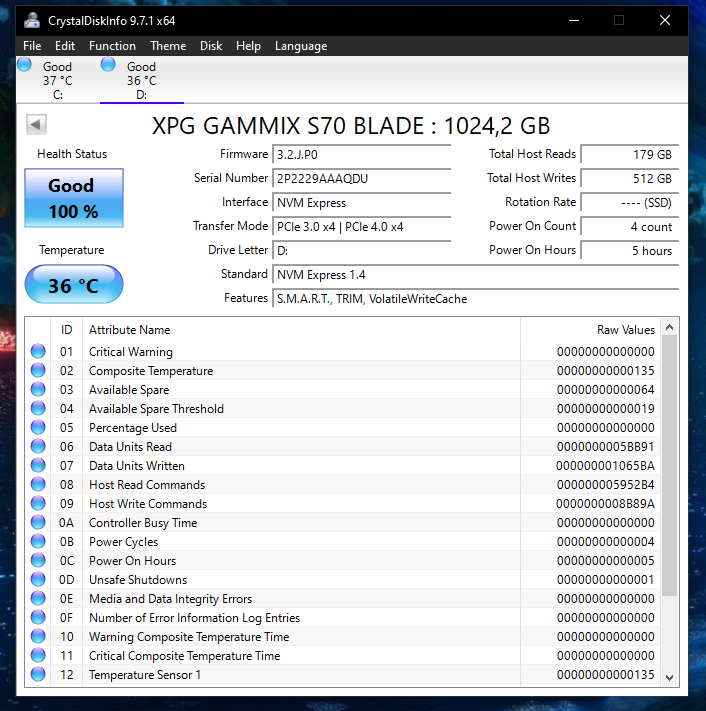Click raw value 0000000008B89A

pos(605,504)
